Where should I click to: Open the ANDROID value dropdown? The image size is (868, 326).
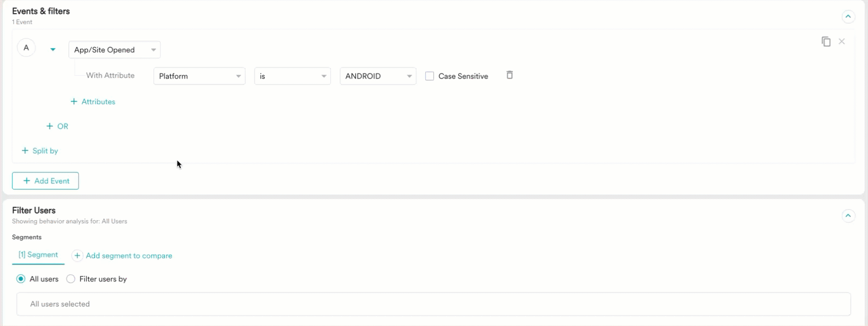coord(378,76)
